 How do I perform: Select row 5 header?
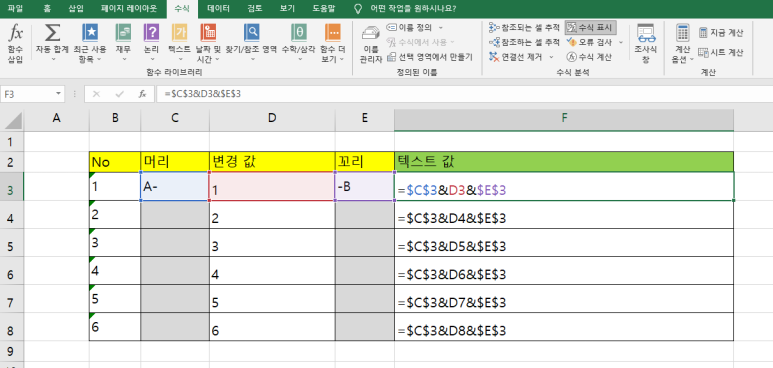[x=12, y=243]
